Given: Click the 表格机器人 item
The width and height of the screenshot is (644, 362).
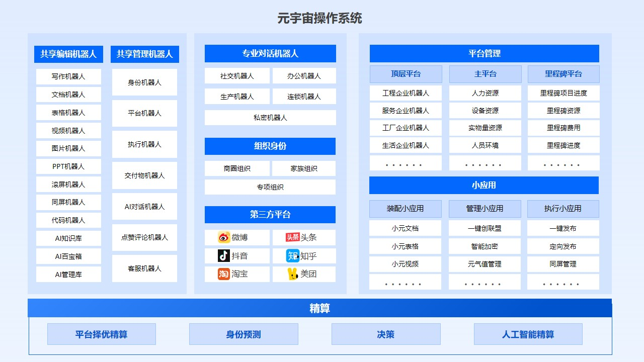Looking at the screenshot, I should [68, 113].
